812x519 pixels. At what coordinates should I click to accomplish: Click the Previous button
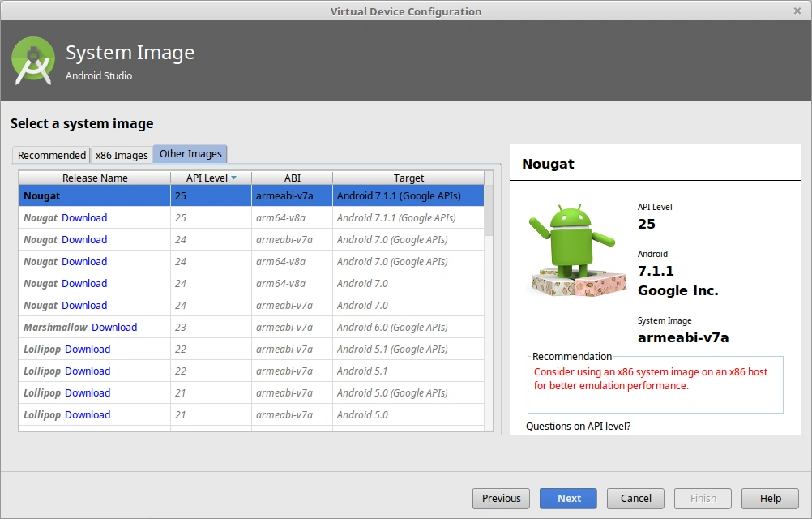pos(501,498)
